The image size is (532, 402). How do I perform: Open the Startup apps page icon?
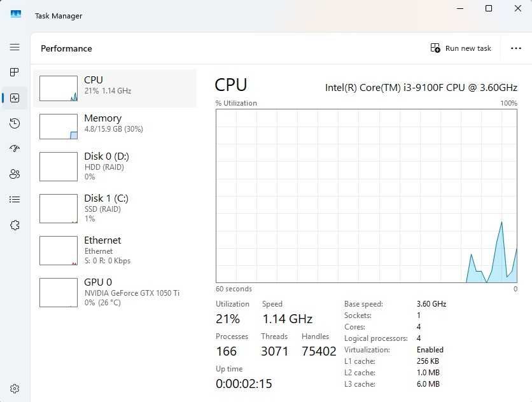pyautogui.click(x=15, y=149)
